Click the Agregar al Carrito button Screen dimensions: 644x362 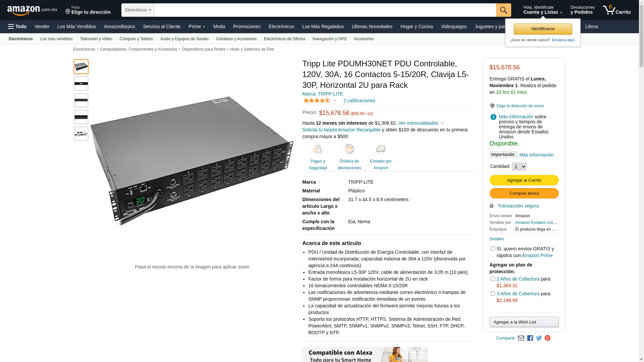click(524, 180)
